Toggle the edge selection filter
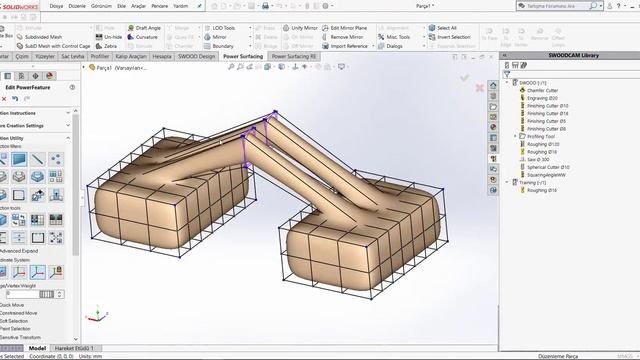Image resolution: width=640 pixels, height=360 pixels. tap(38, 159)
